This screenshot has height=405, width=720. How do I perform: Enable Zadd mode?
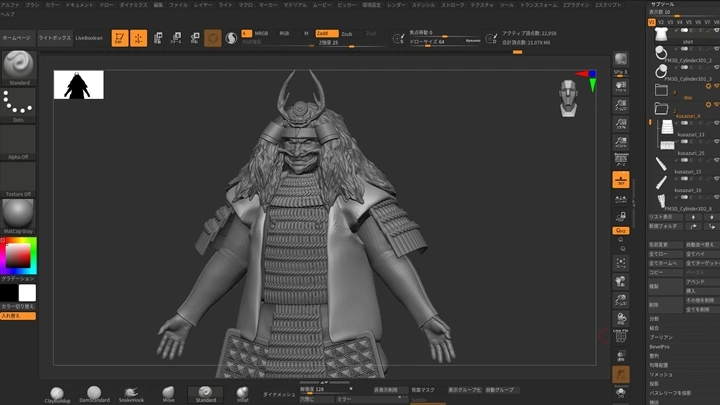click(x=326, y=34)
